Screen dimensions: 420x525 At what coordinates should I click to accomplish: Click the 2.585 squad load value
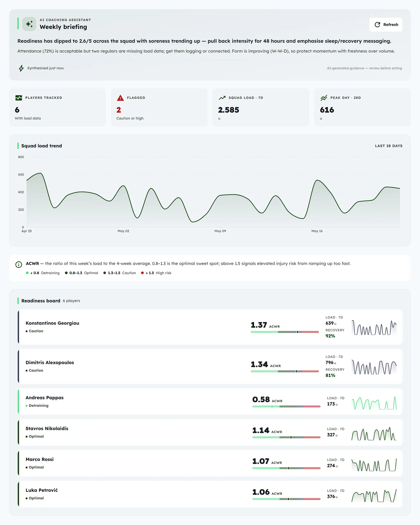(x=229, y=110)
